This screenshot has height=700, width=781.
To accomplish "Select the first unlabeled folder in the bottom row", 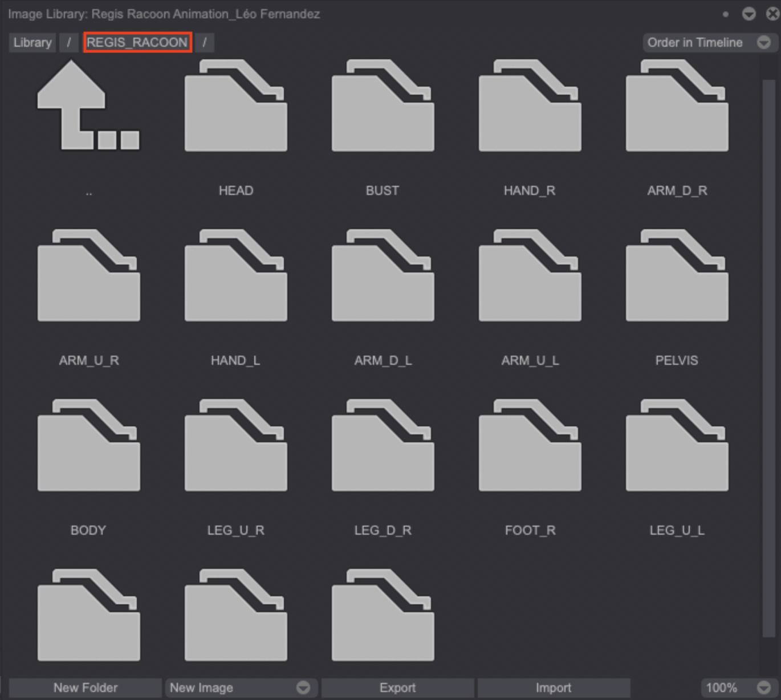I will [x=88, y=614].
